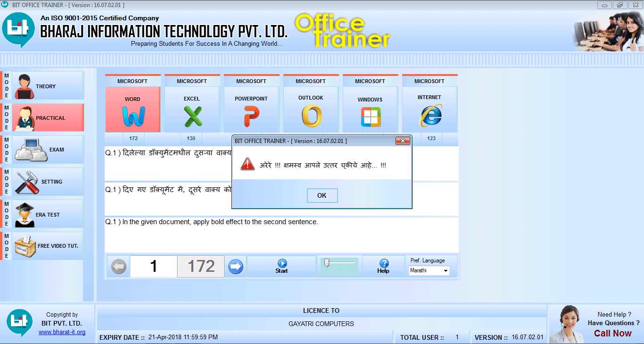Screen dimensions: 644x344
Task: Click the Exam laptop cloud icon
Action: click(x=31, y=150)
